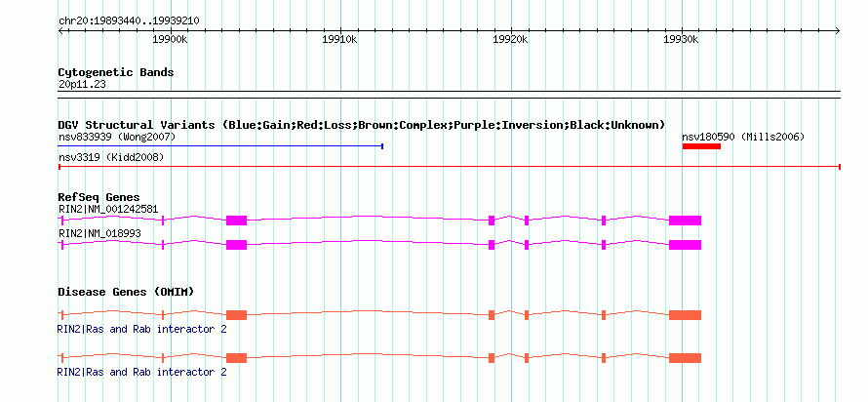
Task: Click the 19920k ruler label
Action: 511,40
